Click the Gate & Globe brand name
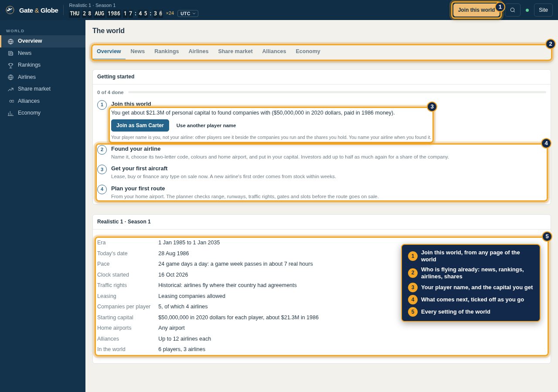 [38, 10]
